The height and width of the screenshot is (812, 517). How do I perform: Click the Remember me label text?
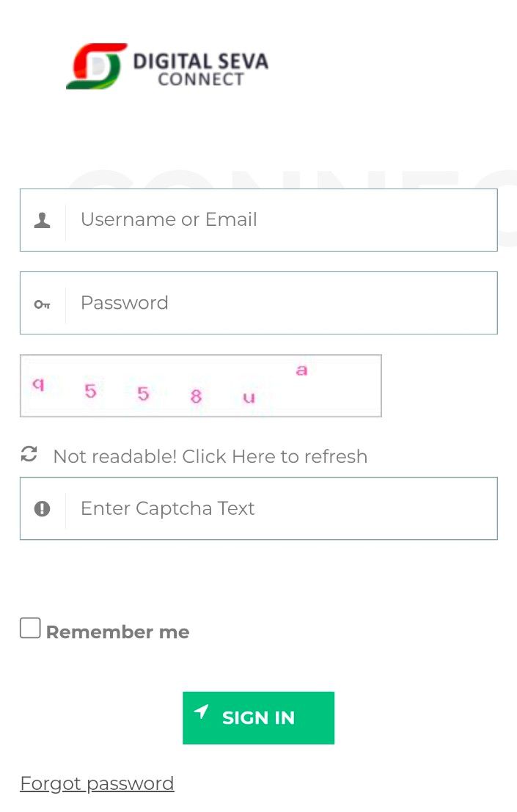(x=117, y=632)
